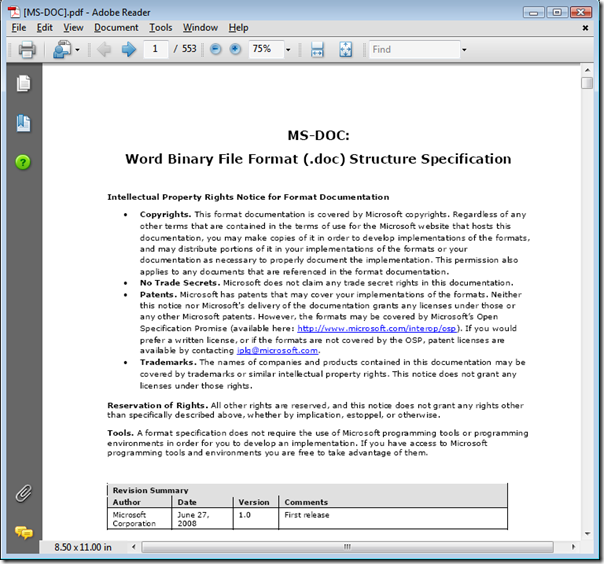Go to the next page arrow
The height and width of the screenshot is (564, 604).
[128, 50]
